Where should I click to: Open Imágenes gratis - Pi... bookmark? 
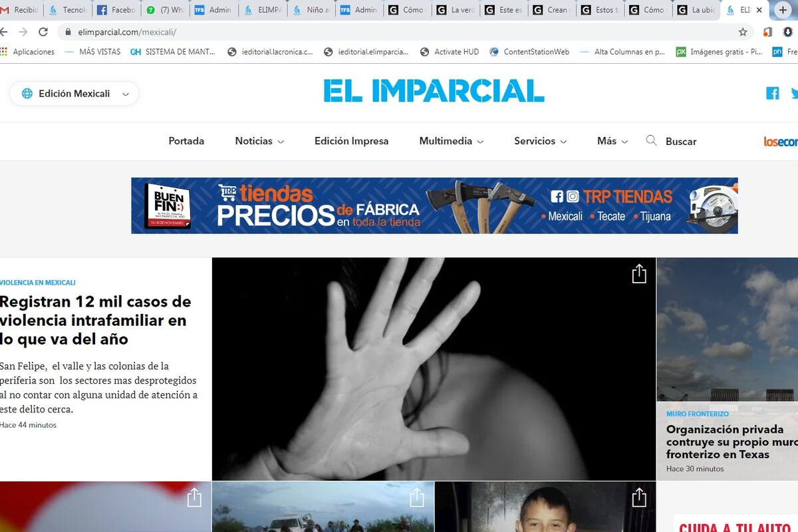point(719,51)
